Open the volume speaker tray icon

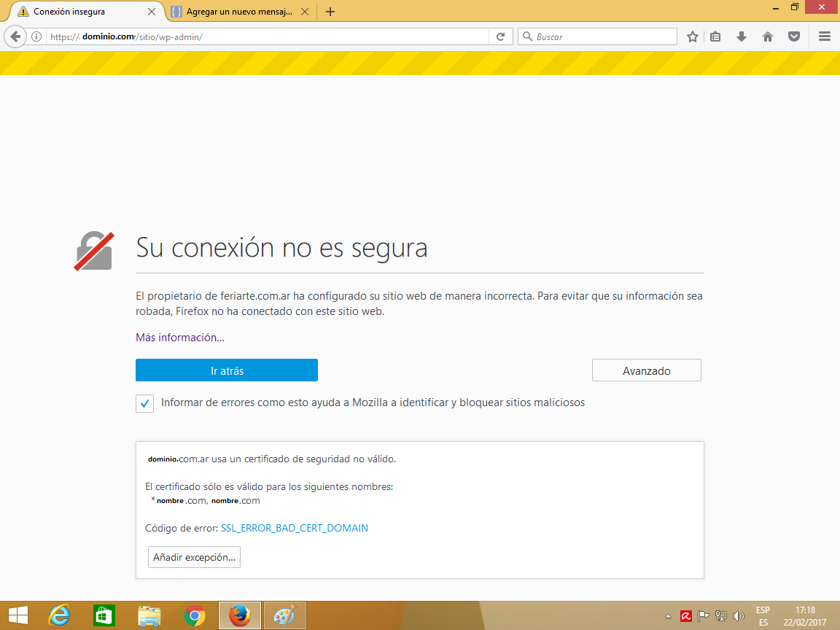pyautogui.click(x=739, y=616)
